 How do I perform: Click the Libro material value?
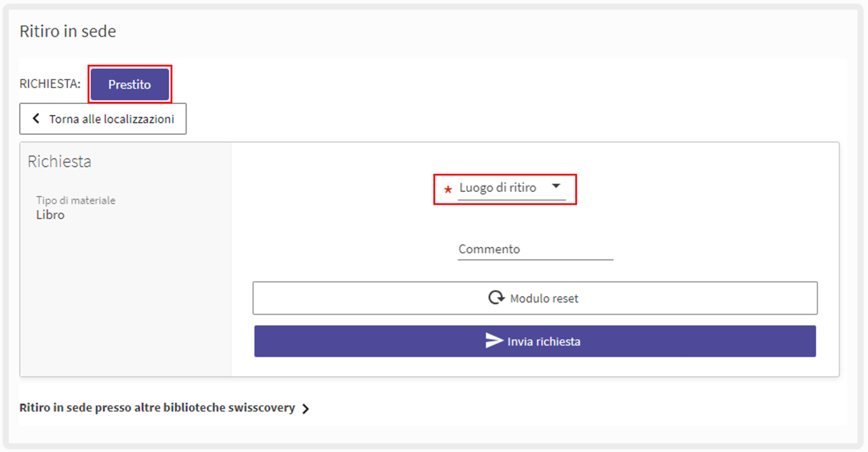click(x=50, y=215)
